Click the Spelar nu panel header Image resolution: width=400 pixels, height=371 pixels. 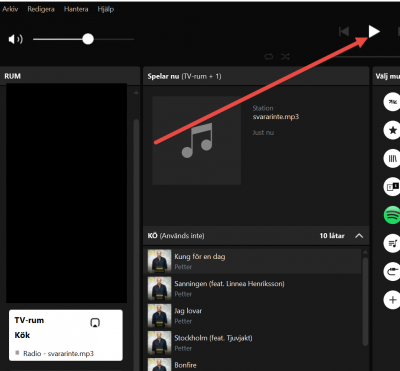[256, 76]
